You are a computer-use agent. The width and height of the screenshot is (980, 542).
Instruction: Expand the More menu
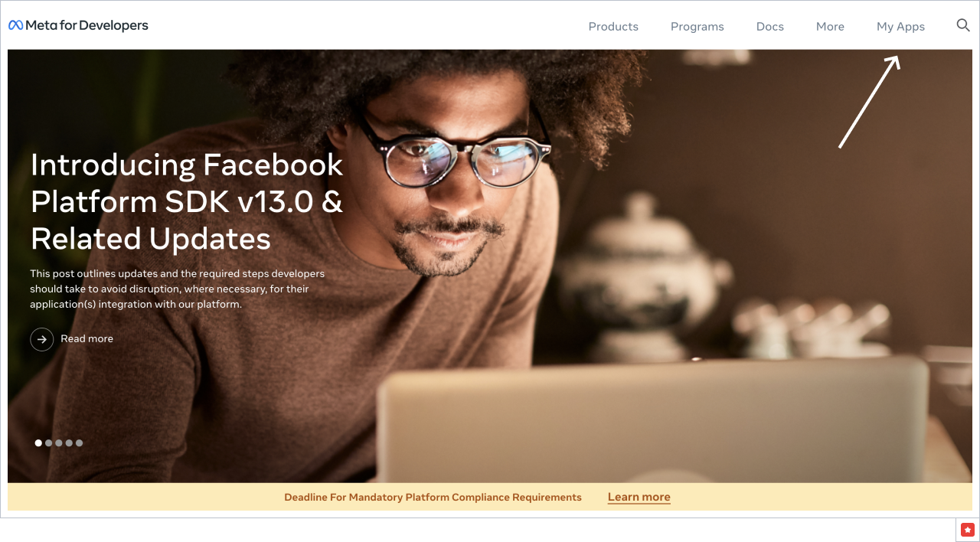click(830, 26)
